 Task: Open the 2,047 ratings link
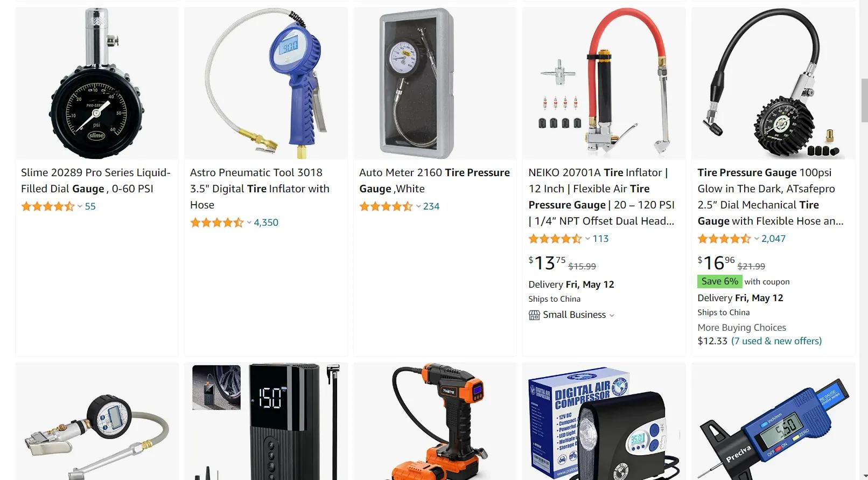pos(773,239)
